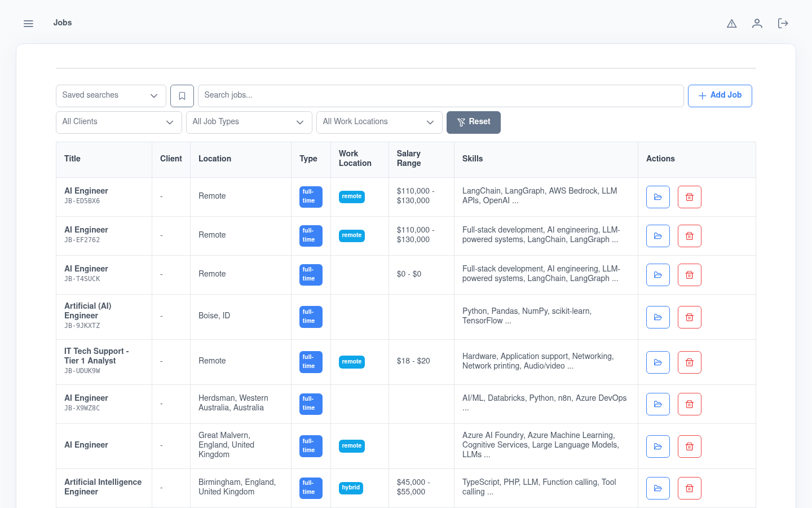Click the Add Job button
This screenshot has width=812, height=508.
720,96
